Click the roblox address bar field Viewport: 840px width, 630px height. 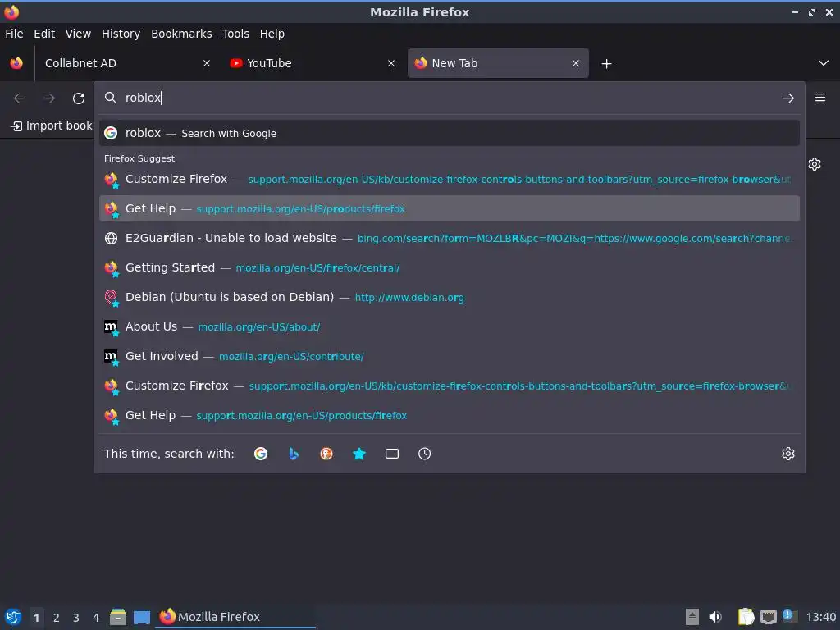(449, 98)
